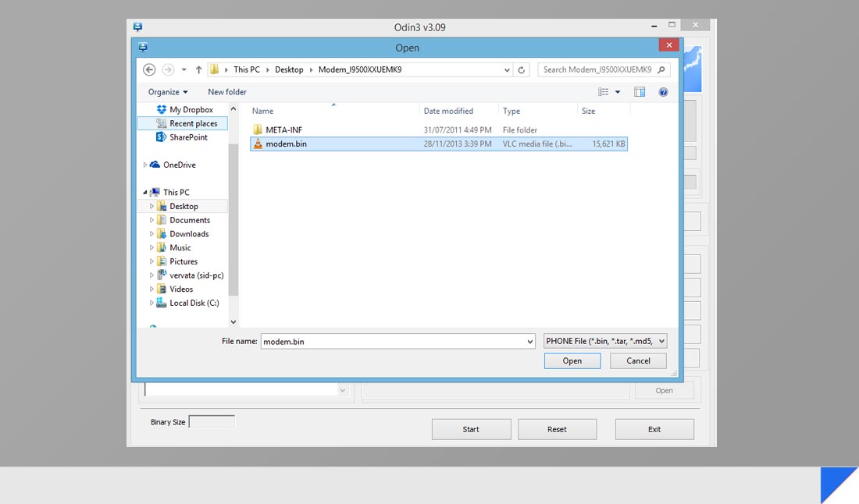The height and width of the screenshot is (504, 859).
Task: Cancel the Open dialog
Action: 638,360
